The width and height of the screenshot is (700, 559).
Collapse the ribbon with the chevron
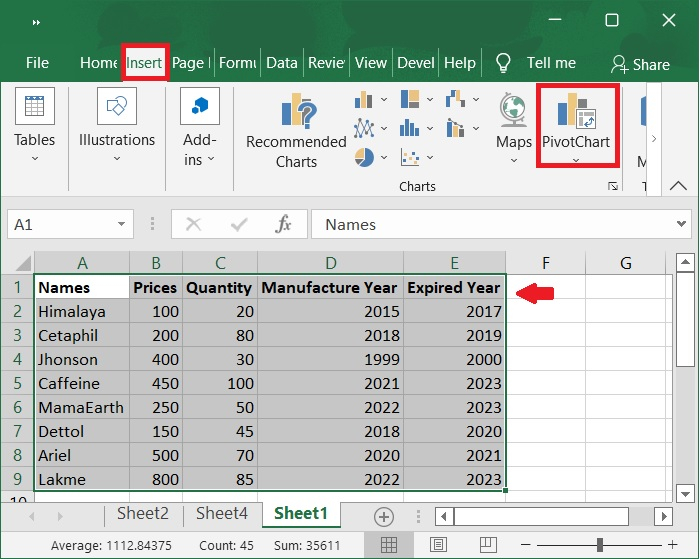[x=678, y=187]
